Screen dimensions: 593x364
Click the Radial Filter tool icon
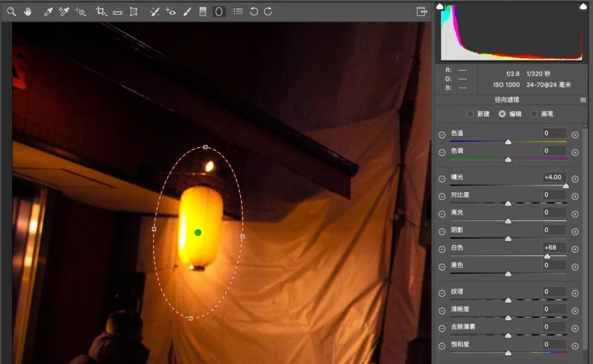pyautogui.click(x=219, y=12)
